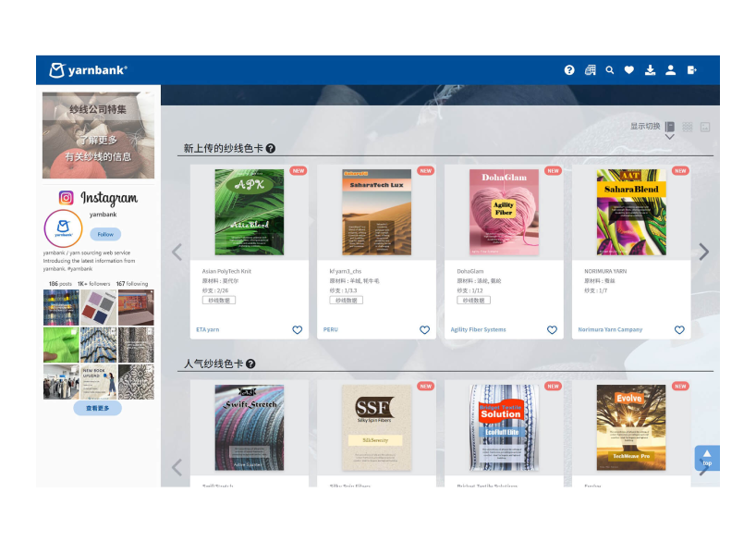Image resolution: width=756 pixels, height=542 pixels.
Task: Open the Swift Stretch color card cover
Action: point(250,427)
